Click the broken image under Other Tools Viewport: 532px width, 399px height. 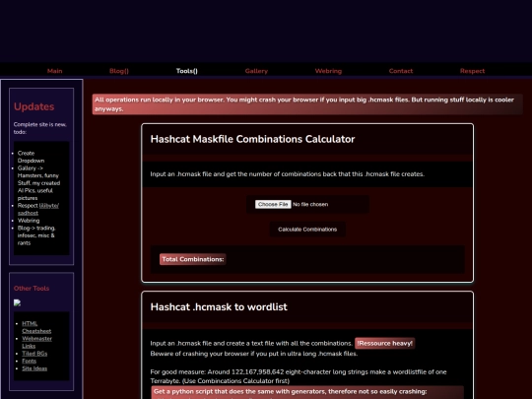[x=17, y=302]
